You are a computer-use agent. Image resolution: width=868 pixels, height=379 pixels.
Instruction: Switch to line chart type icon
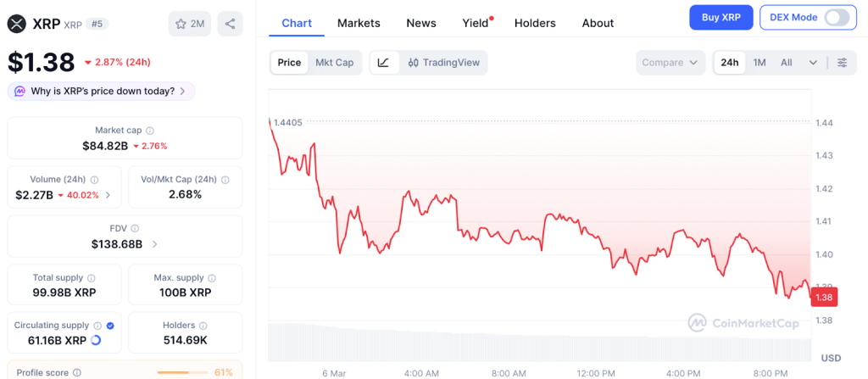click(x=383, y=63)
